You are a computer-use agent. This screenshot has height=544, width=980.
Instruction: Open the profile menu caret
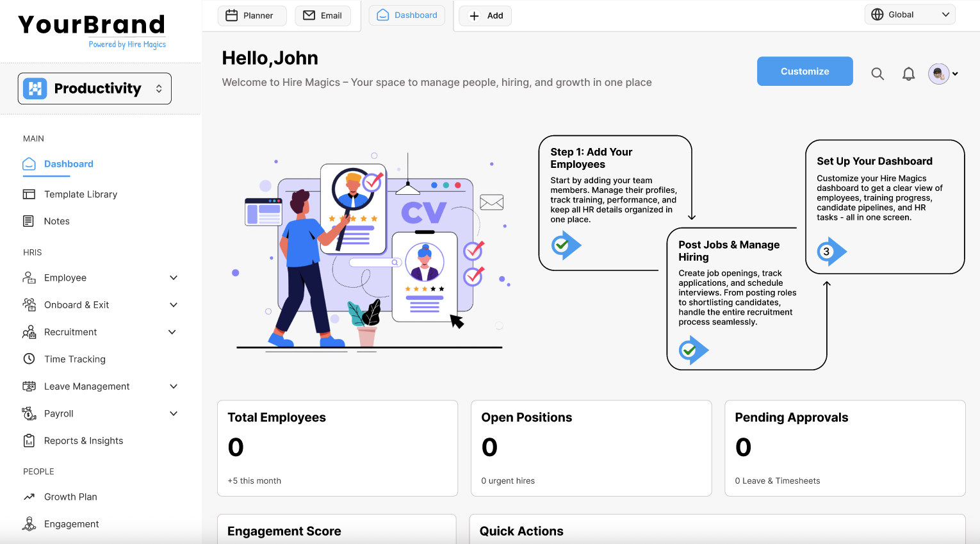point(955,74)
